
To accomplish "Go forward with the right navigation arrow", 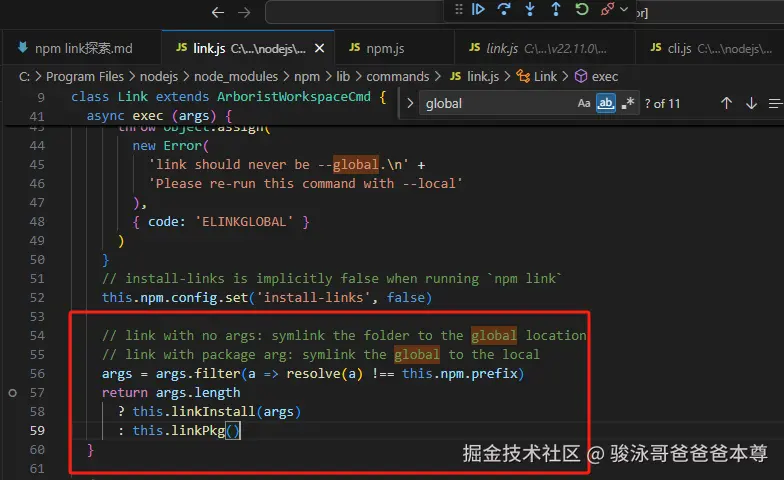I will tap(244, 12).
